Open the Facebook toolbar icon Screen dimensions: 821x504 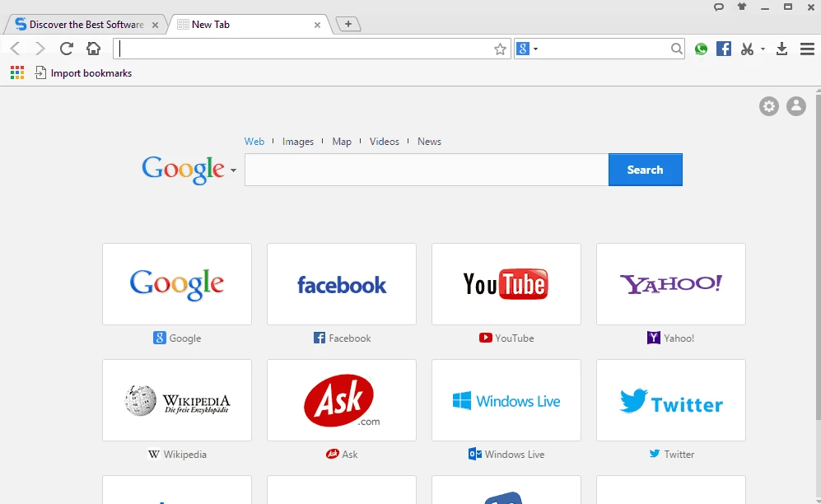724,49
